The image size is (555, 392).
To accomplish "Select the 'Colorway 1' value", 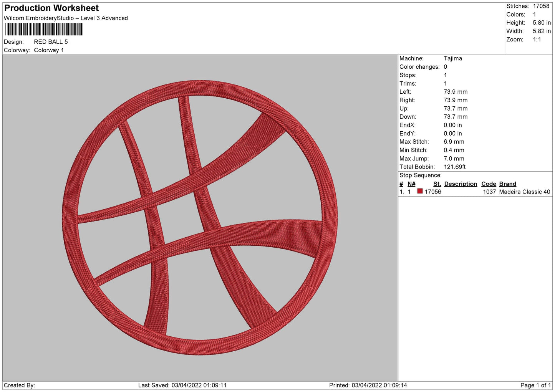I will pos(49,50).
